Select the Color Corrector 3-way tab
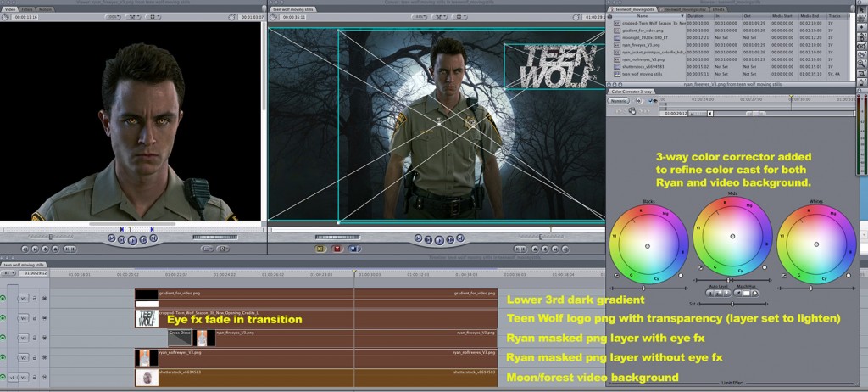 pos(632,92)
